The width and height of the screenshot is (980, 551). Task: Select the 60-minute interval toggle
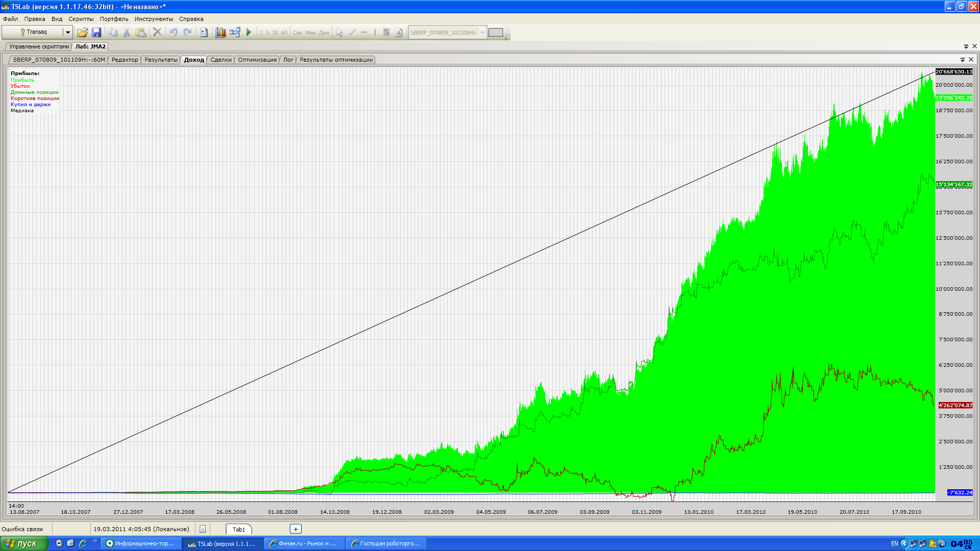pos(284,33)
